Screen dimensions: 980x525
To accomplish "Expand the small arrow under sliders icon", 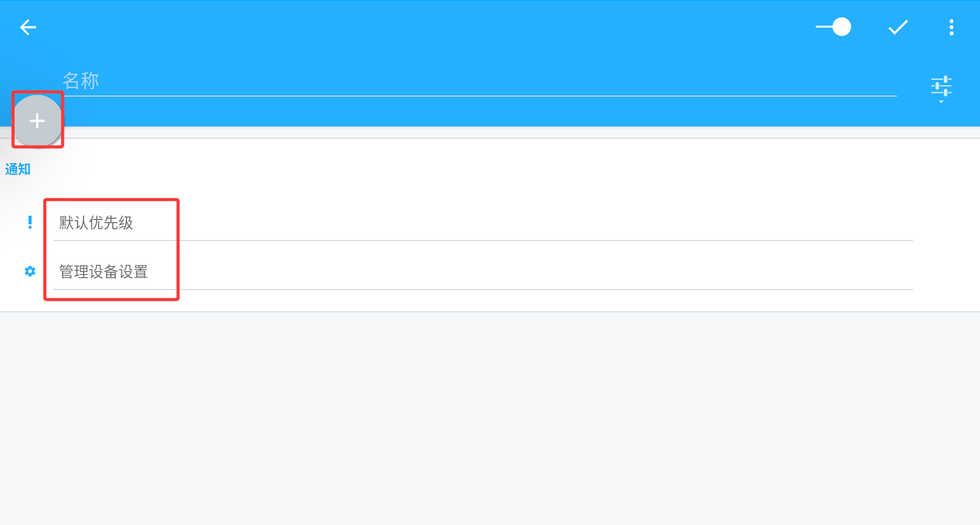I will (941, 102).
